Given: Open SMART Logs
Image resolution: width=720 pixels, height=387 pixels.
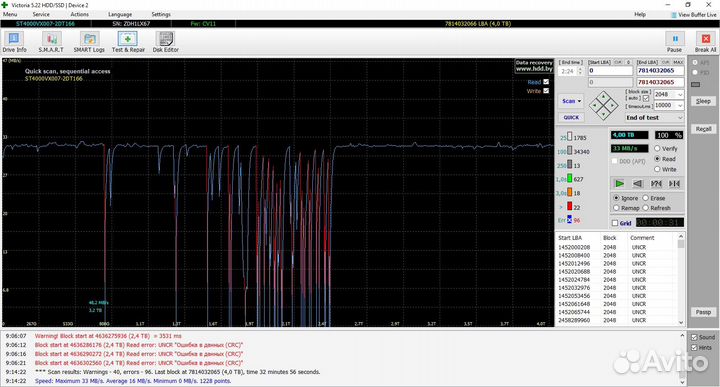Looking at the screenshot, I should coord(89,42).
